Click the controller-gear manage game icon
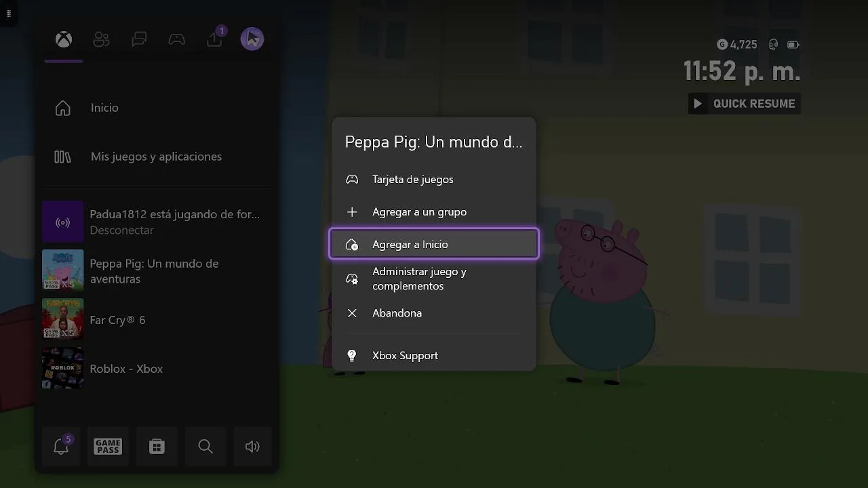This screenshot has height=488, width=868. pos(352,279)
